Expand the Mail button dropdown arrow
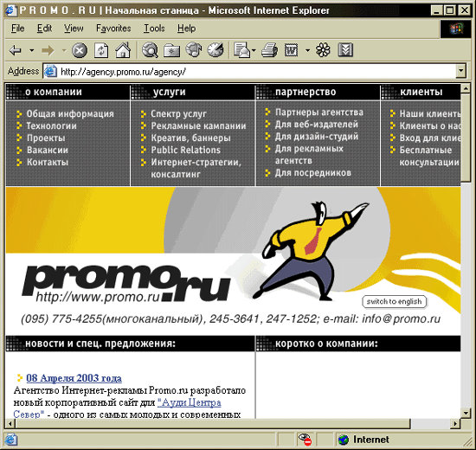The height and width of the screenshot is (450, 476). click(254, 50)
